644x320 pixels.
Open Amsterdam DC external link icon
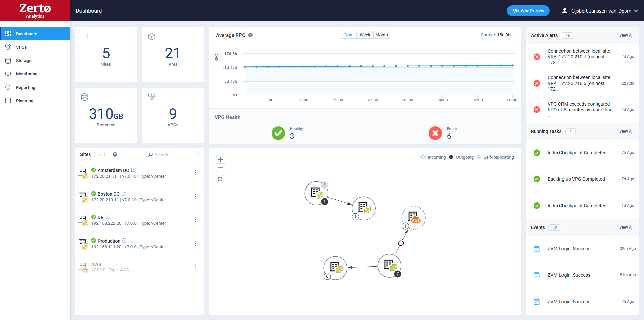(133, 170)
